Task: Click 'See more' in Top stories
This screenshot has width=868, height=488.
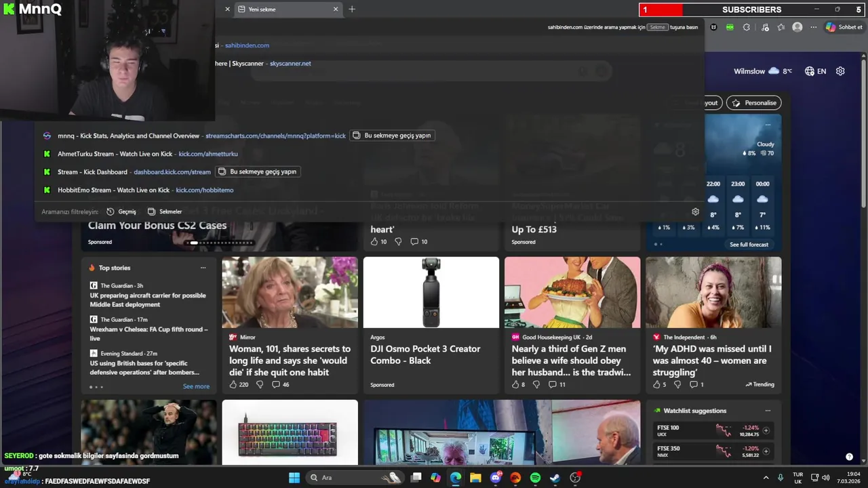Action: [x=196, y=386]
